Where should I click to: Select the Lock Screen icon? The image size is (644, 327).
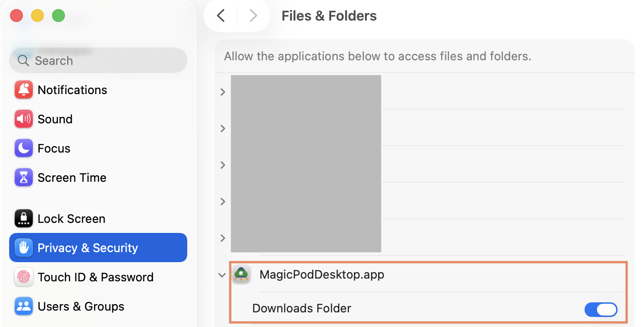[24, 219]
